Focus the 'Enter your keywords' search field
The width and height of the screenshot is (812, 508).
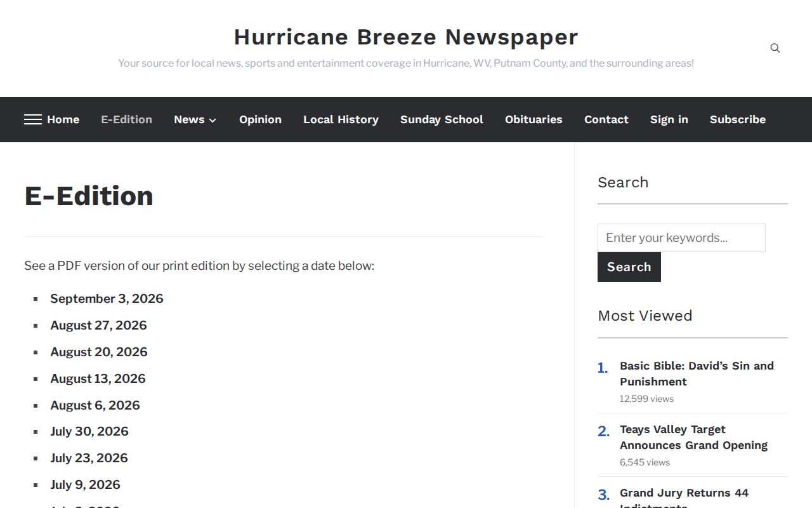(681, 237)
